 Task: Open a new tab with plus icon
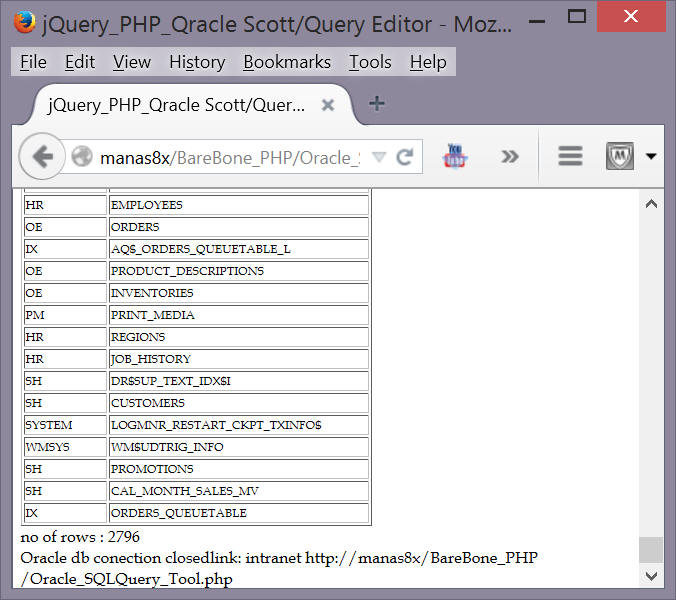coord(377,104)
